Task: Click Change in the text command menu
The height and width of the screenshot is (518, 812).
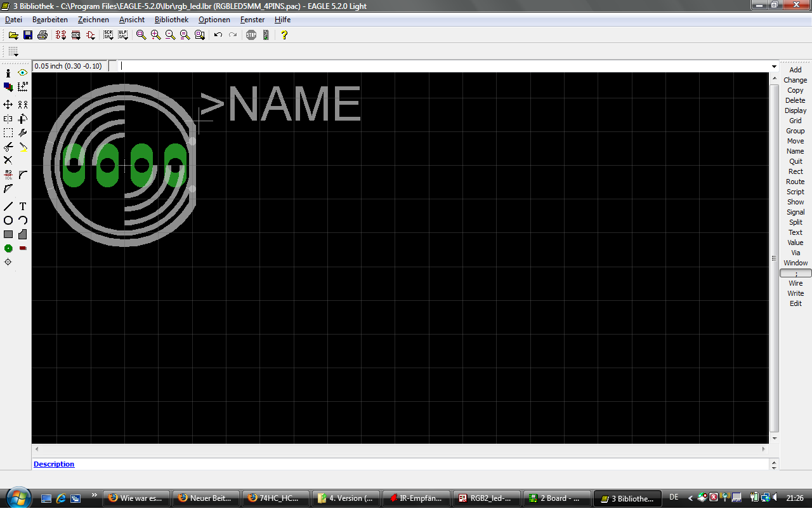Action: click(796, 80)
